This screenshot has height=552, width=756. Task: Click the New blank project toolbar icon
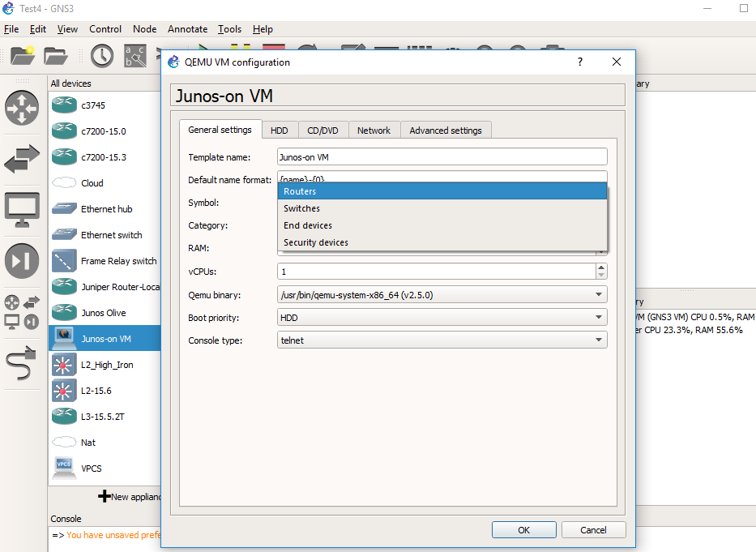[x=23, y=55]
